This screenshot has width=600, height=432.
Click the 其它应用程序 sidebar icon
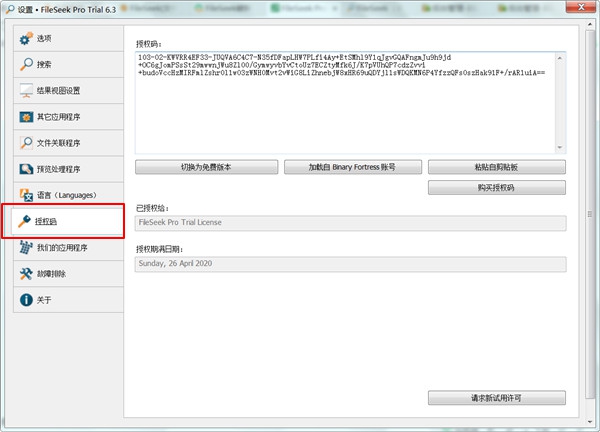tap(26, 117)
